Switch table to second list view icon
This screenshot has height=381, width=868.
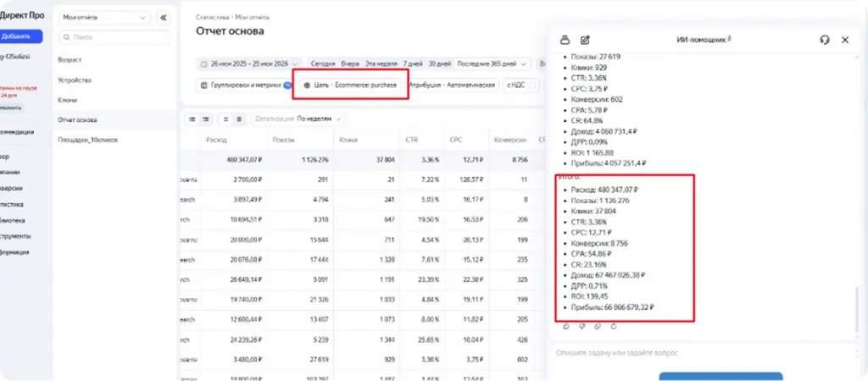[x=205, y=119]
